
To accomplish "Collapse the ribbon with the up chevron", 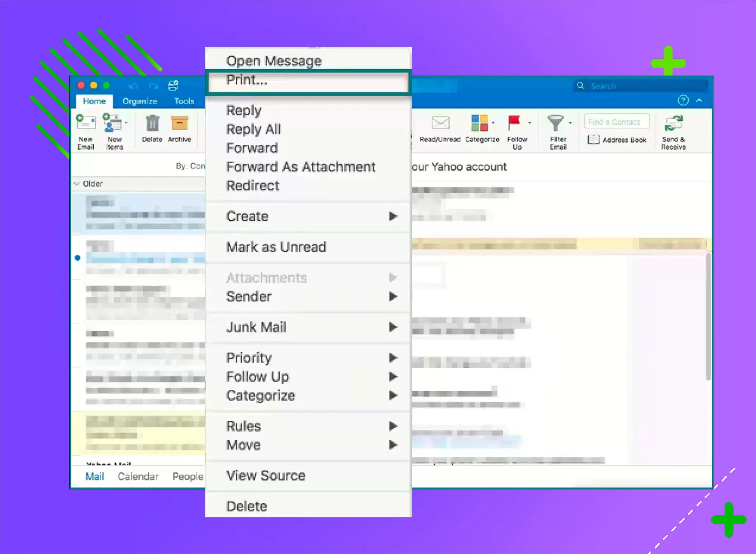I will 699,101.
